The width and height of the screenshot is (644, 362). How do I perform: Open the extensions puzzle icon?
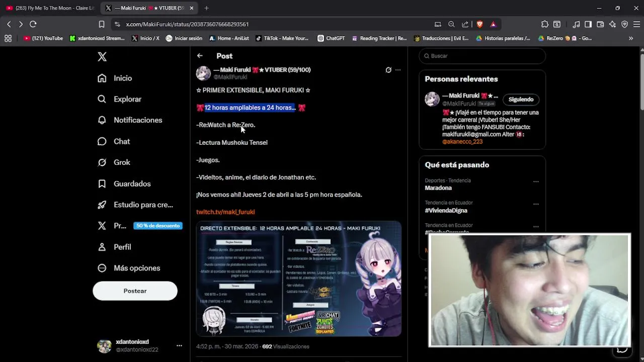(x=545, y=24)
